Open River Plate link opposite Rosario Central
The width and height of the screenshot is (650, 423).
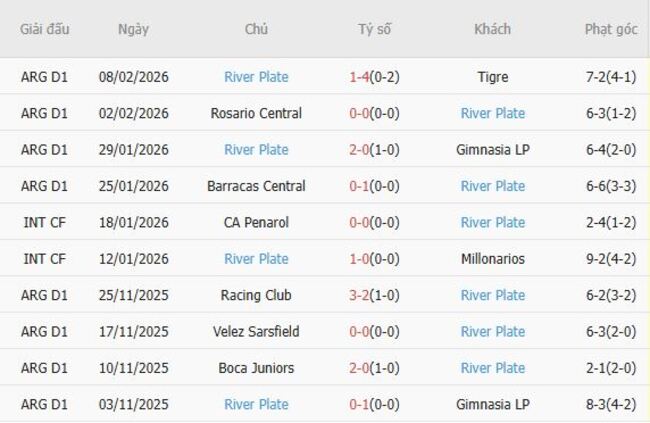pyautogui.click(x=492, y=113)
